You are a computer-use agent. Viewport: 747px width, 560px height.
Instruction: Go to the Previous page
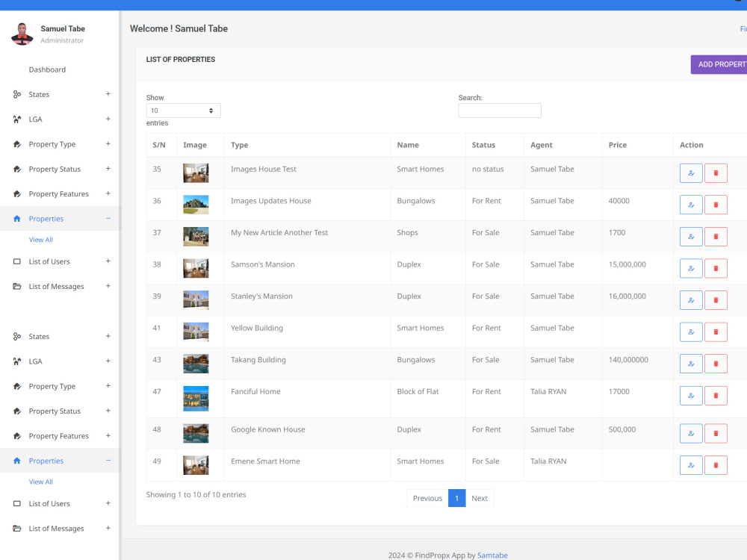[427, 498]
